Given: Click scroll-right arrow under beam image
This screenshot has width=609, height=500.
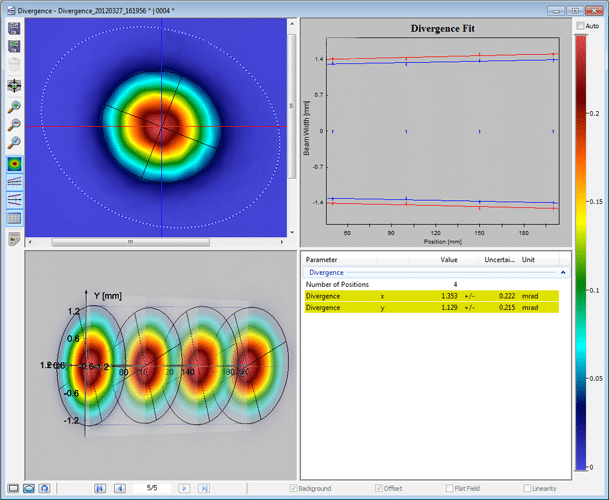Looking at the screenshot, I should 282,242.
